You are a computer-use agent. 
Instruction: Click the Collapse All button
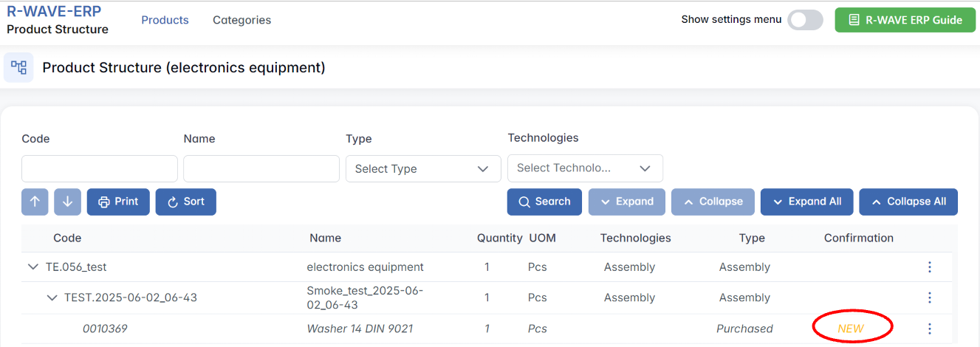point(908,202)
